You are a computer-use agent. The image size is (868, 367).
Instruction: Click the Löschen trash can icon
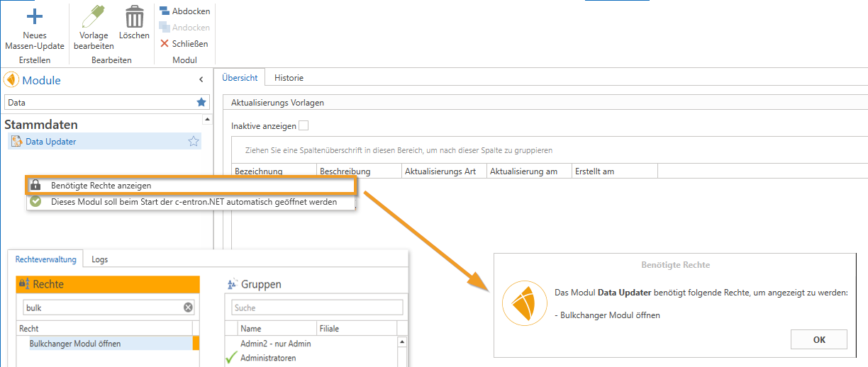[x=134, y=17]
